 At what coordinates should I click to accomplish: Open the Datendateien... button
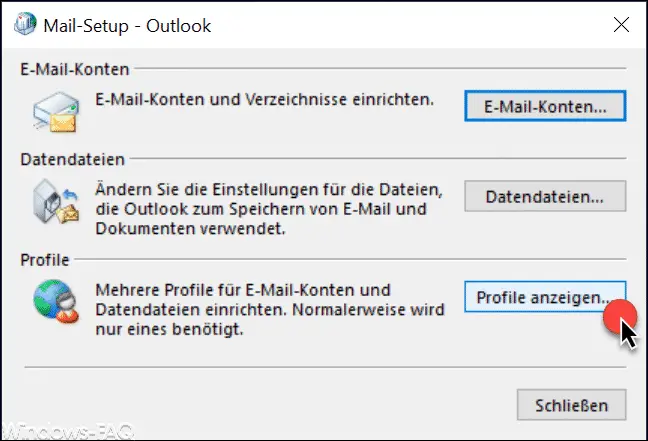545,196
